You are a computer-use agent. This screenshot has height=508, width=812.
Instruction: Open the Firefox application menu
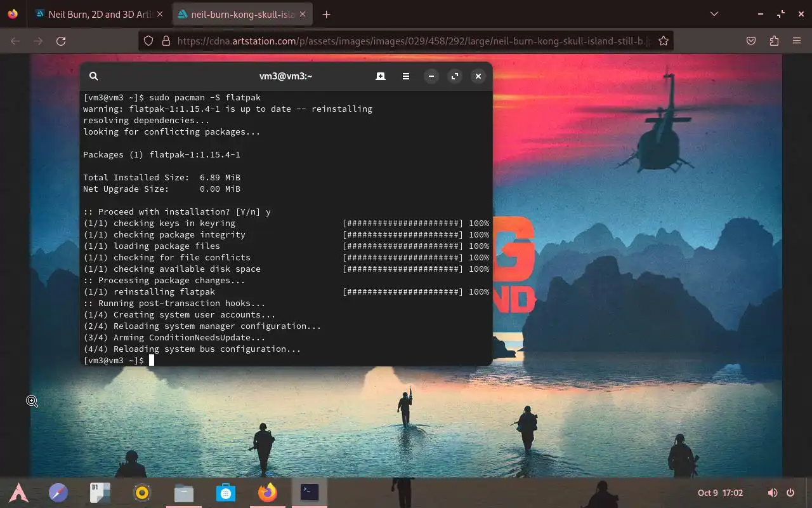(x=797, y=41)
